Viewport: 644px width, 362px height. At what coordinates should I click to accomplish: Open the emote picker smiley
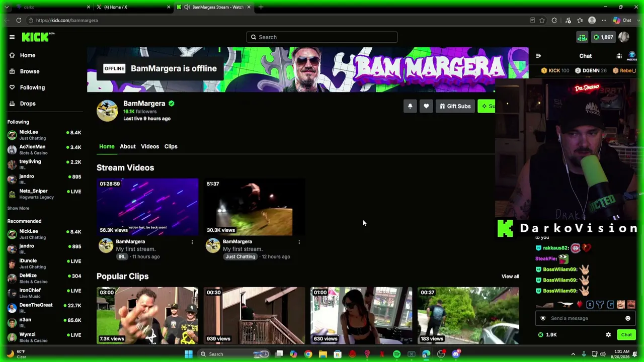click(628, 318)
